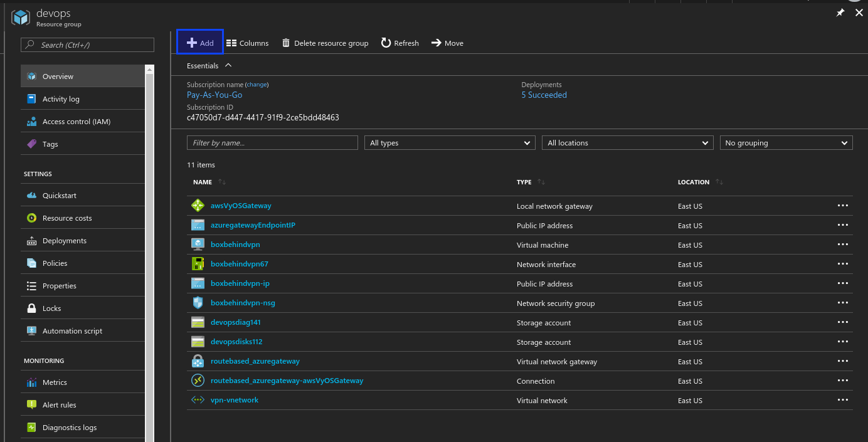
Task: Open Metrics under Monitoring
Action: tap(83, 382)
